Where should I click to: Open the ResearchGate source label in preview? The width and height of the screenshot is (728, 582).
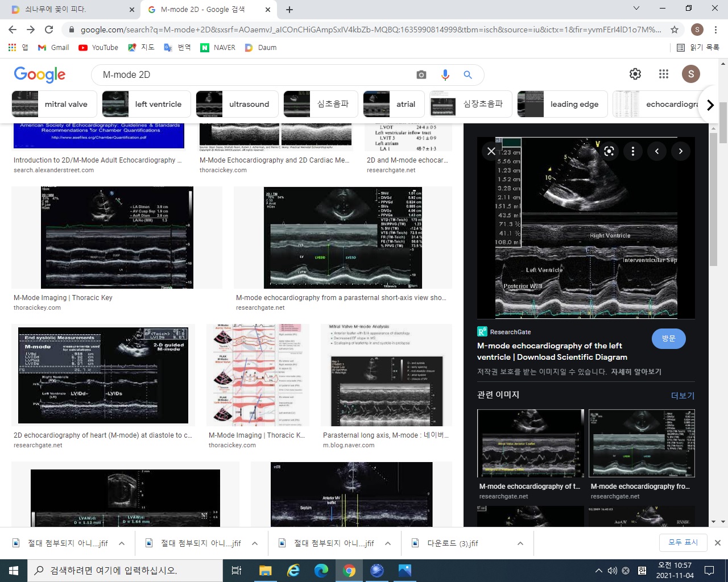pos(504,332)
